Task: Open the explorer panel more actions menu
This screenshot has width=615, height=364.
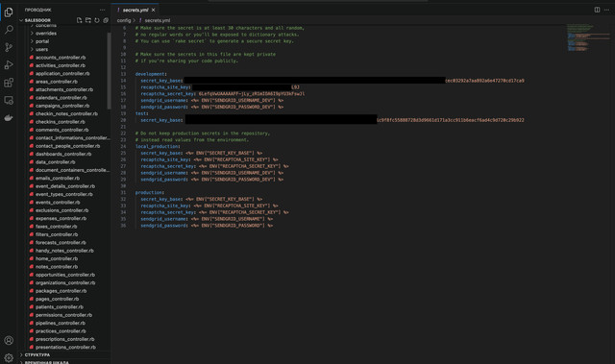Action: [103, 10]
